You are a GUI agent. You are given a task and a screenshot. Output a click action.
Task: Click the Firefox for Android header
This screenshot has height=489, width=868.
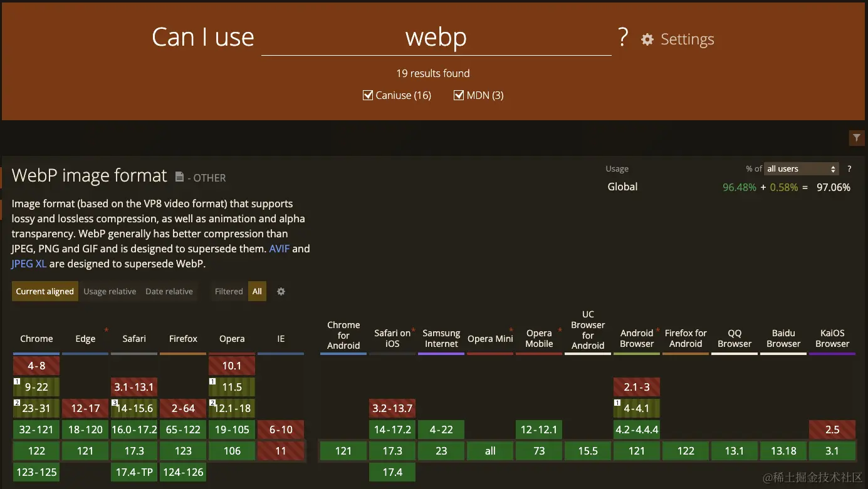686,338
